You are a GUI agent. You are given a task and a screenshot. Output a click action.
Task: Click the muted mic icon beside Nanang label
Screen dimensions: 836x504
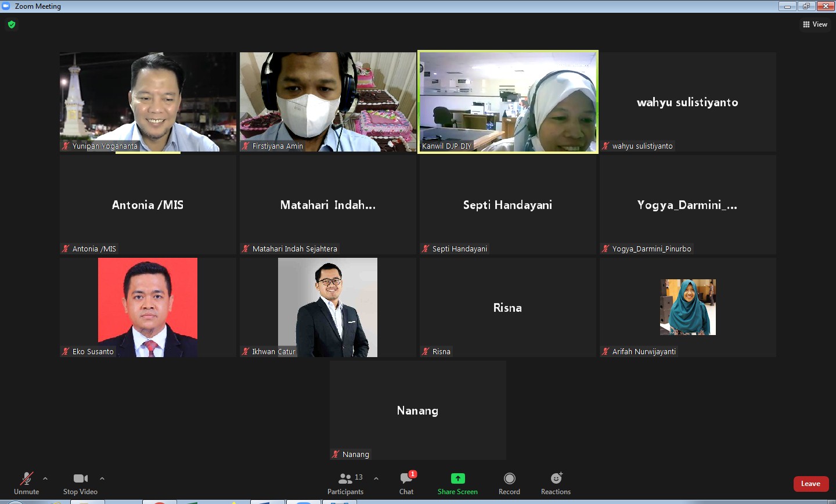tap(336, 455)
